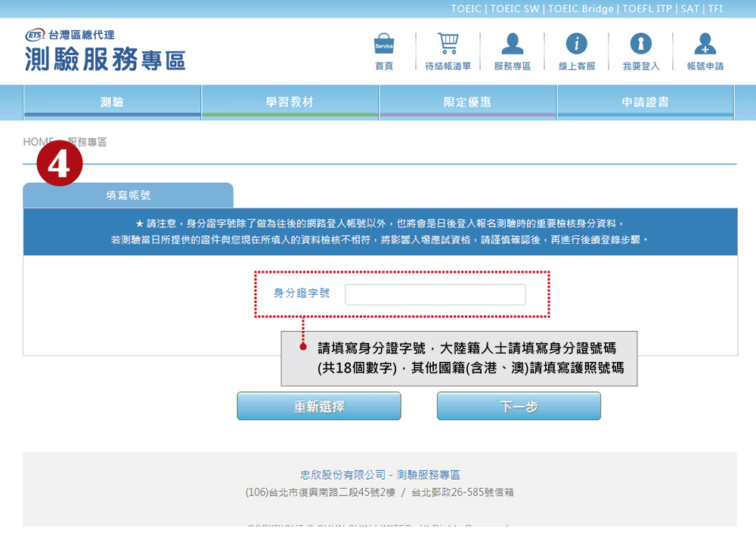Image resolution: width=756 pixels, height=550 pixels.
Task: Click the SAT link in top bar
Action: (689, 9)
